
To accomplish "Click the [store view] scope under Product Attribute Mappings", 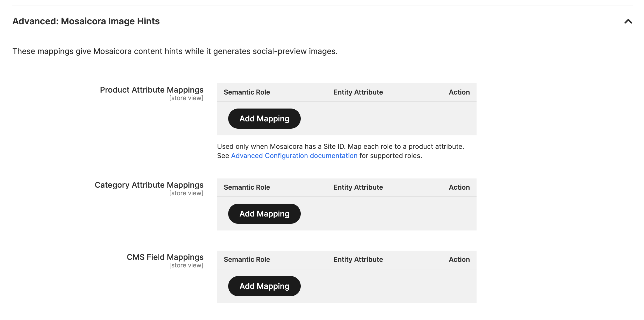I will (186, 98).
